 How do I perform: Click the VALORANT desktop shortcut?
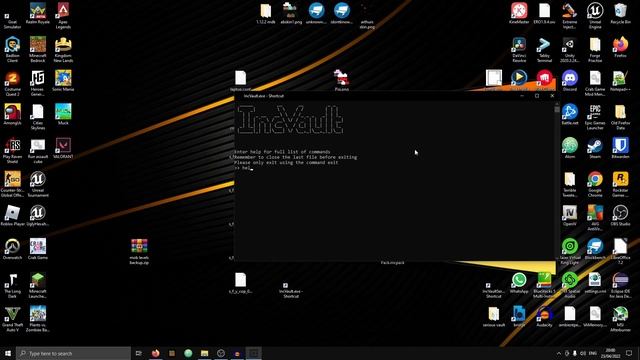point(63,148)
